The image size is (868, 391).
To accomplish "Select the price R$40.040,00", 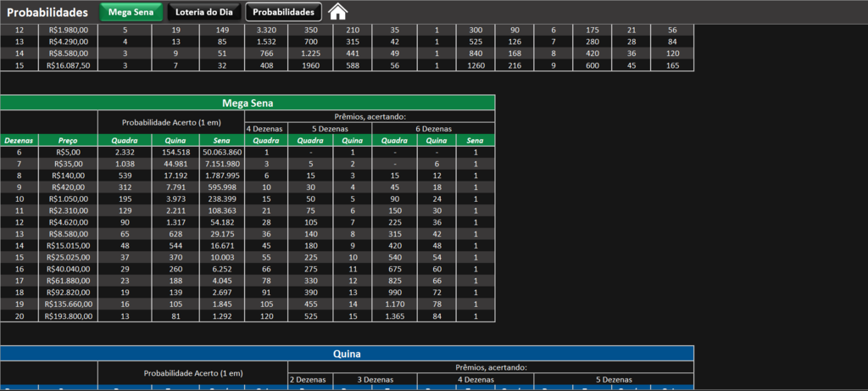I will pos(68,269).
